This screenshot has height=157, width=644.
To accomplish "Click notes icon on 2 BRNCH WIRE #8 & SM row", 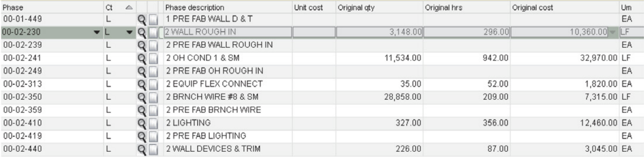I will pyautogui.click(x=153, y=97).
